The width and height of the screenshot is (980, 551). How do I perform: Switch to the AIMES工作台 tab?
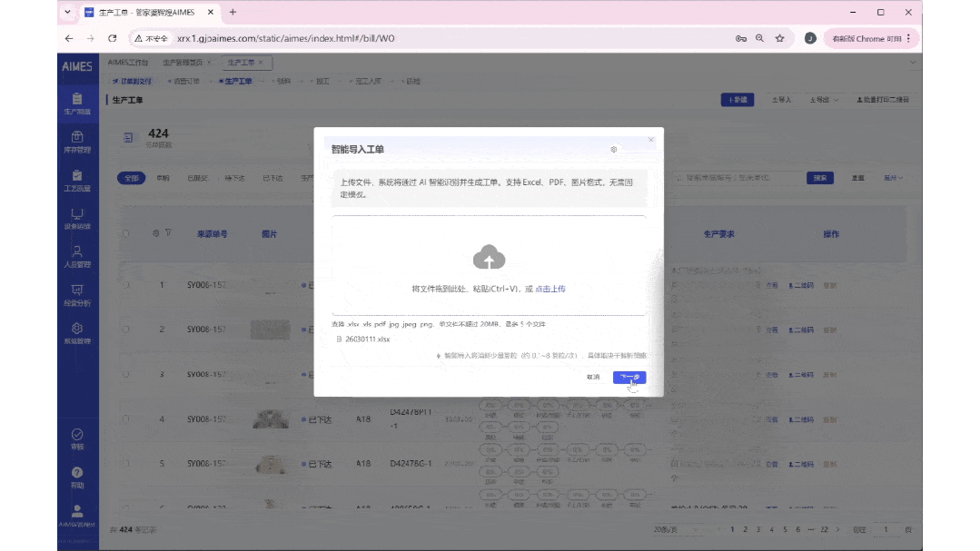pos(128,63)
